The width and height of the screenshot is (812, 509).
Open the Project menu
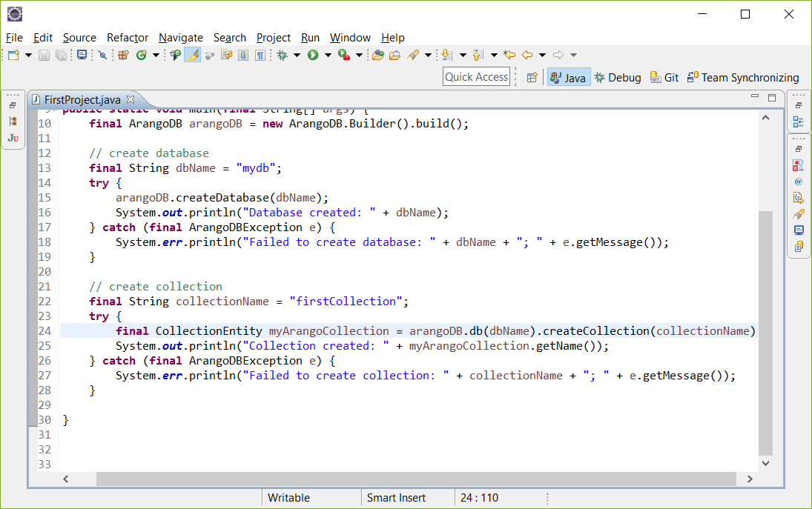(274, 38)
